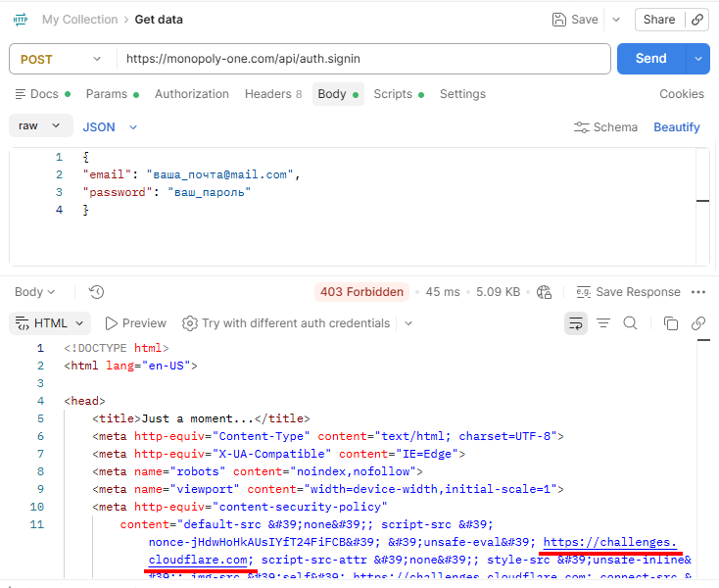Click My Collection breadcrumb
719x588 pixels.
coord(79,20)
